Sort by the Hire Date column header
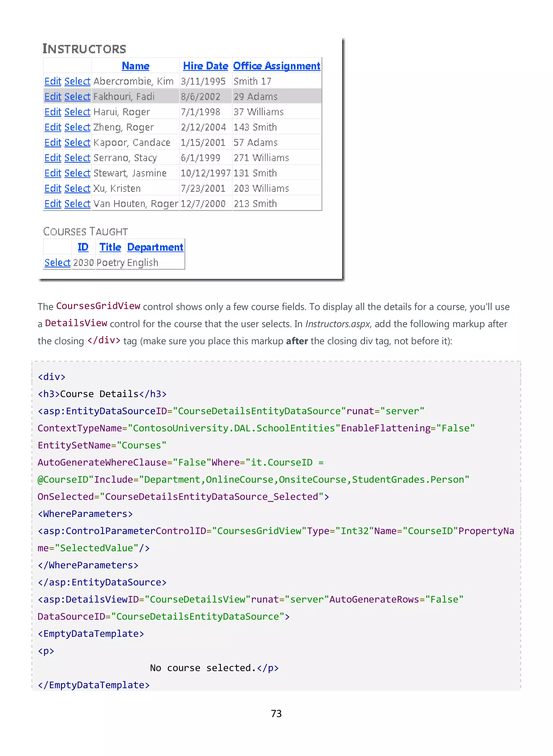The height and width of the screenshot is (756, 553). pos(205,66)
